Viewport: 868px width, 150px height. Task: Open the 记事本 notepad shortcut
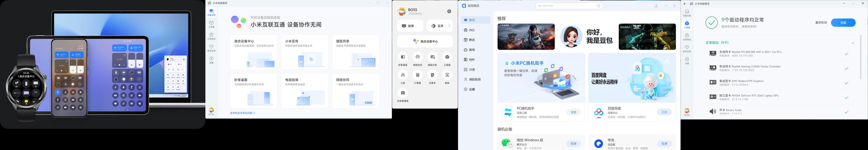(432, 75)
